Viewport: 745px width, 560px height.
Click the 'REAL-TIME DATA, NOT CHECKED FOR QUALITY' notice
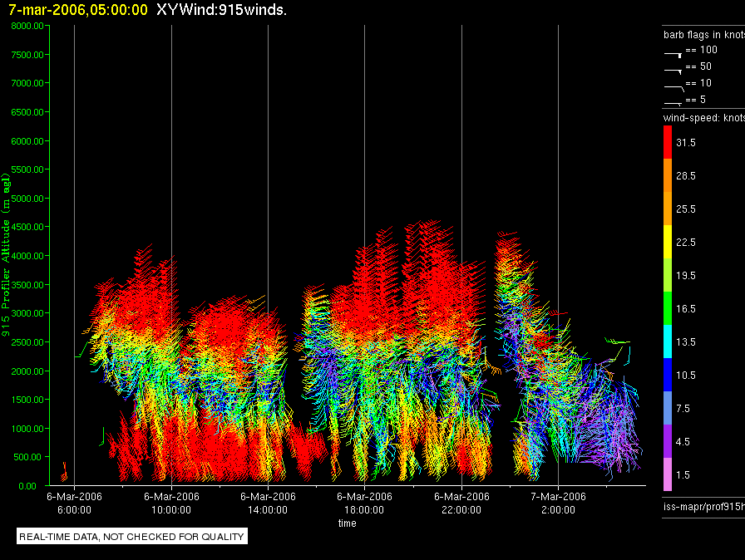(x=131, y=537)
